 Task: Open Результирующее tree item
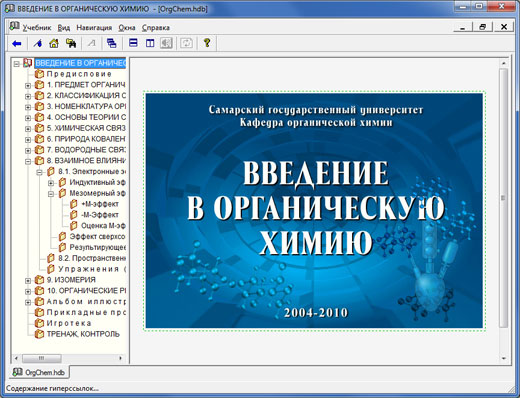click(x=97, y=247)
